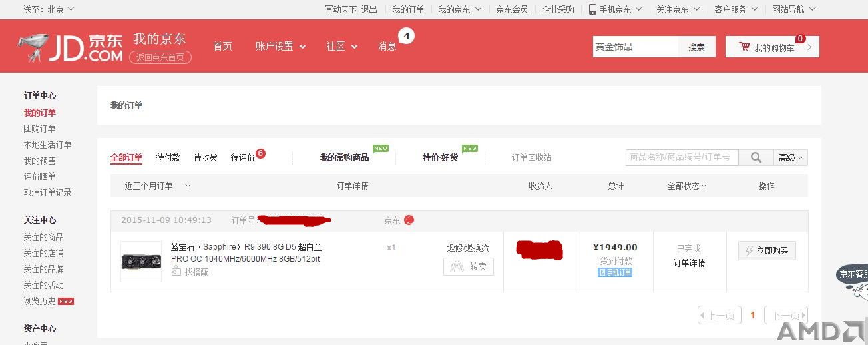Click page number 1
The width and height of the screenshot is (868, 345).
coord(753,315)
